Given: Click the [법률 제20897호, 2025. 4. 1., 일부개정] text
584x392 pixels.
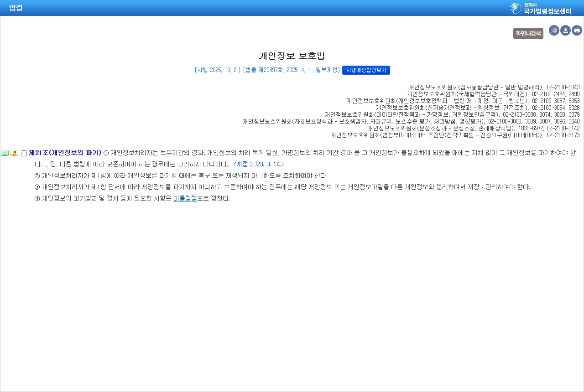Looking at the screenshot, I should coord(292,70).
